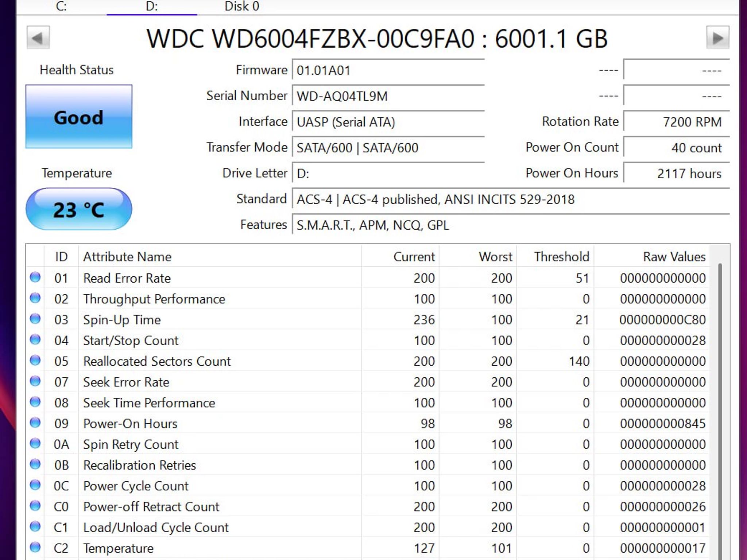Open the Disk 0 tab

(x=242, y=7)
